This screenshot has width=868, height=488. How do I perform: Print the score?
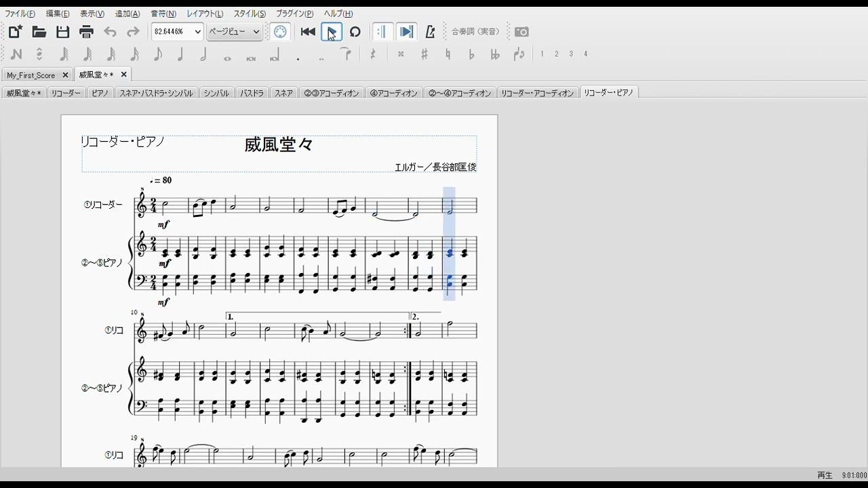[x=86, y=32]
